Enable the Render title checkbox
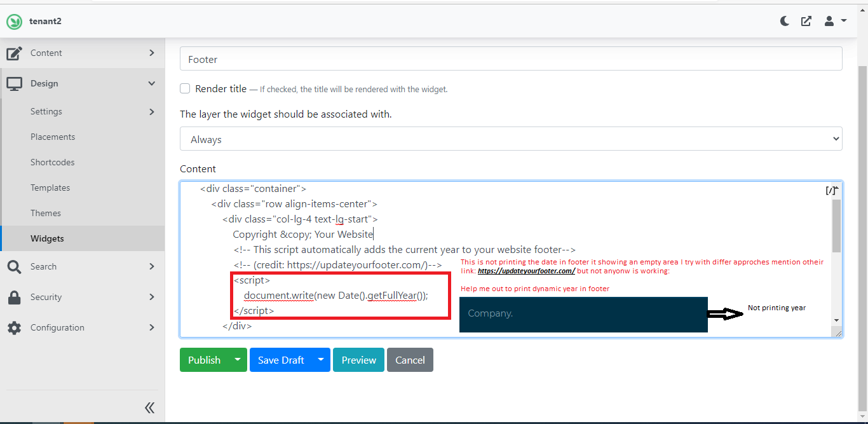 (x=185, y=88)
